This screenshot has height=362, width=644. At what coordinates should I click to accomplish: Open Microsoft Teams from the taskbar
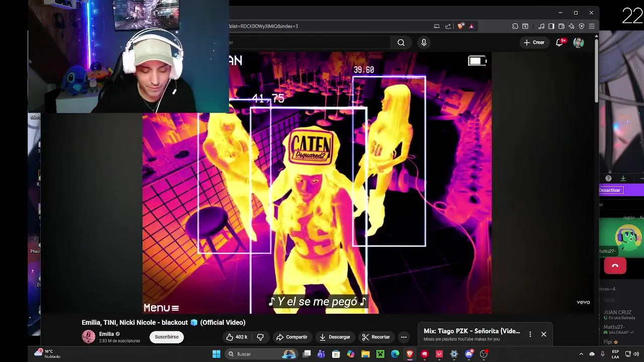coord(321,354)
